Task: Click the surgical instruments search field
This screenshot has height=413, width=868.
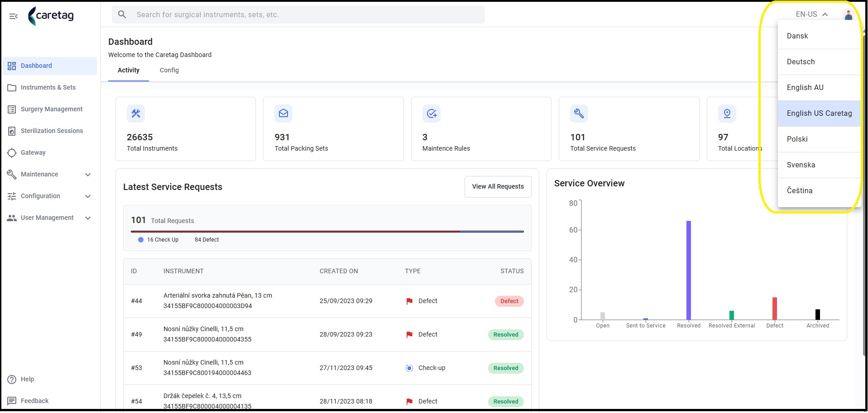Action: 298,14
